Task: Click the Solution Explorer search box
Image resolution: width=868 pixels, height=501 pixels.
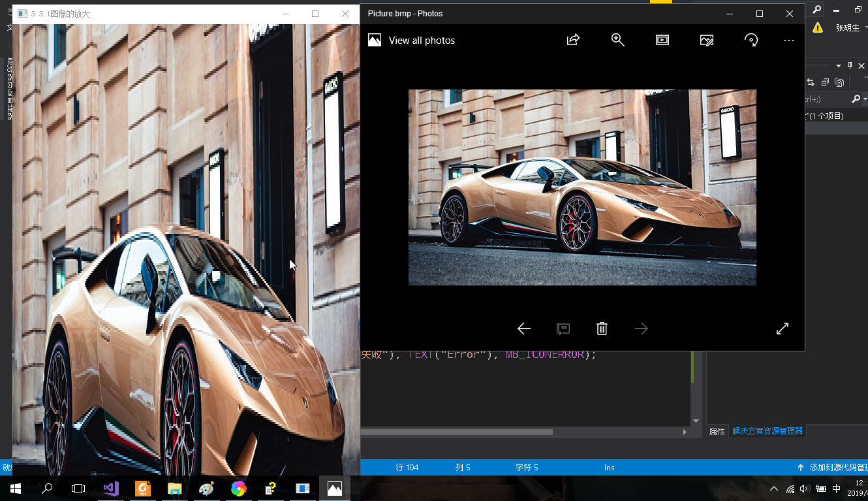Action: click(x=828, y=99)
